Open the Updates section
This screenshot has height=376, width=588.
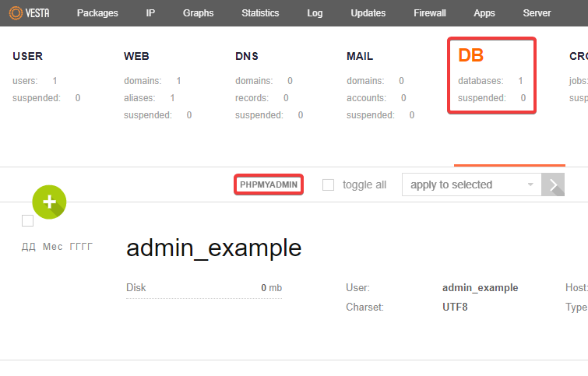368,13
